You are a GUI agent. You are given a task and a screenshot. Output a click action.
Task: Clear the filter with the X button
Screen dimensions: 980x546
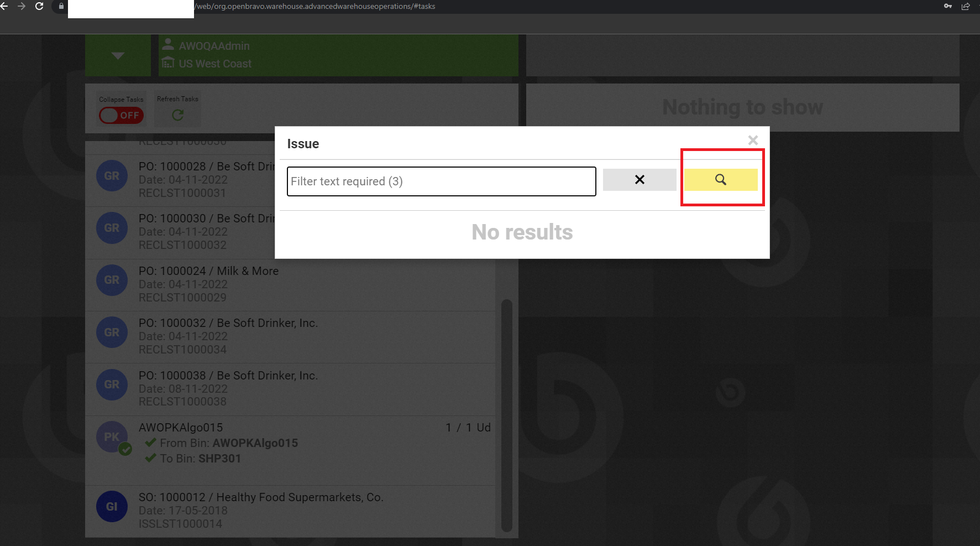click(x=639, y=180)
